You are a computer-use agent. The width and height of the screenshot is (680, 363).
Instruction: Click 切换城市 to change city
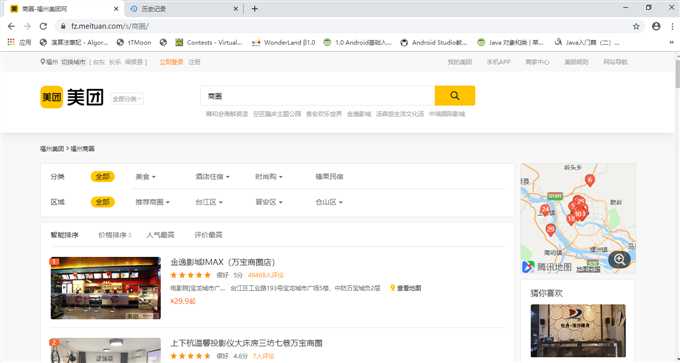coord(73,62)
